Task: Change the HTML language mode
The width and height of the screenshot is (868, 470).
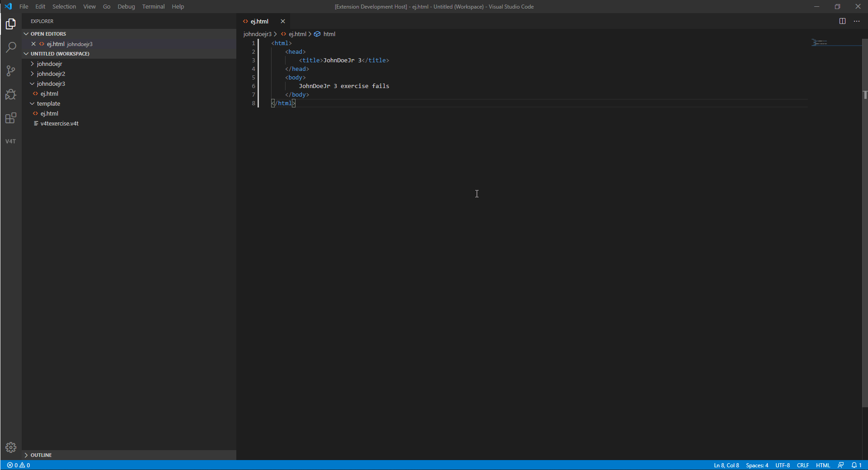Action: pos(823,465)
